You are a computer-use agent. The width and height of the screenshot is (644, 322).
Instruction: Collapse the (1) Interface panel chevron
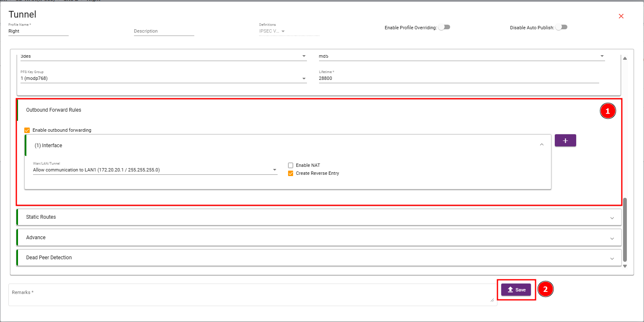542,144
